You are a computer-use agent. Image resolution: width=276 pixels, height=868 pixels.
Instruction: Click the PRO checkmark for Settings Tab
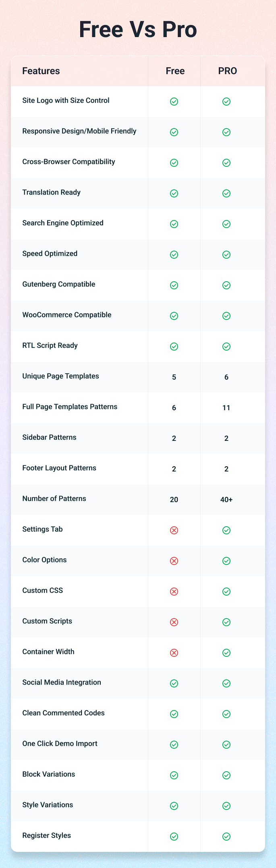pyautogui.click(x=226, y=530)
